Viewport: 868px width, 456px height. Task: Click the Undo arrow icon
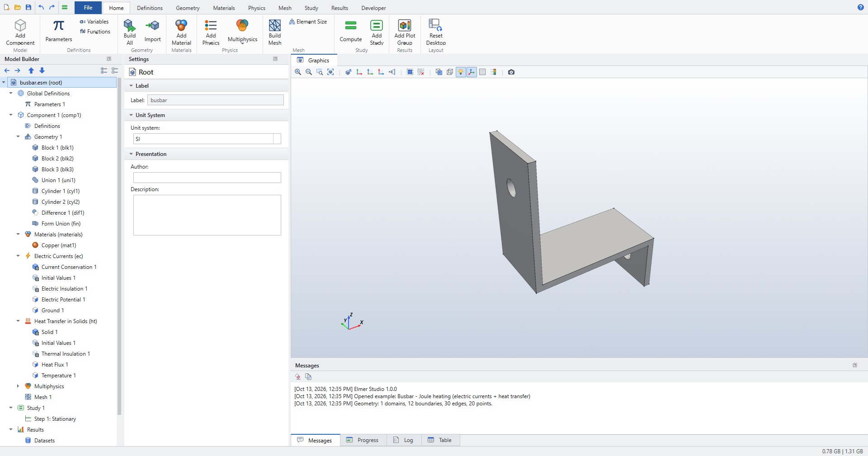[x=41, y=7]
